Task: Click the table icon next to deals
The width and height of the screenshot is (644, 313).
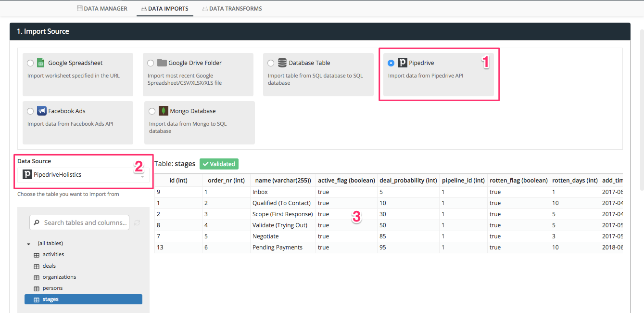Action: tap(37, 266)
